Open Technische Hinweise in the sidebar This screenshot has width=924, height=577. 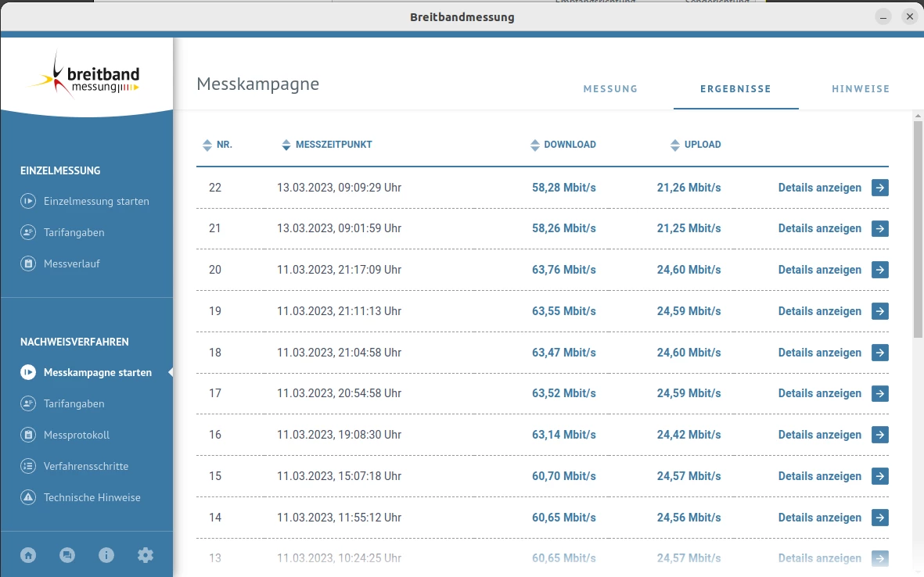point(92,497)
